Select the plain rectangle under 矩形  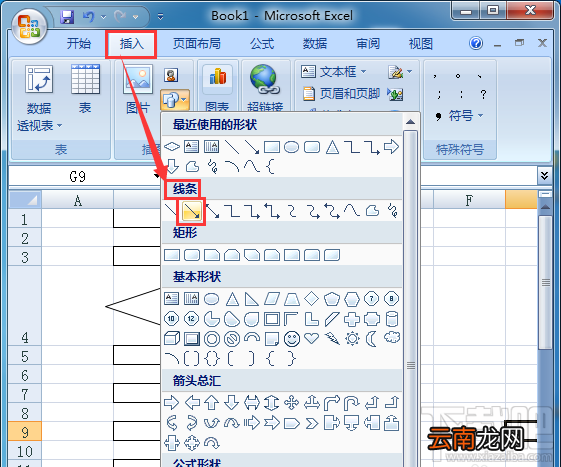coord(172,255)
